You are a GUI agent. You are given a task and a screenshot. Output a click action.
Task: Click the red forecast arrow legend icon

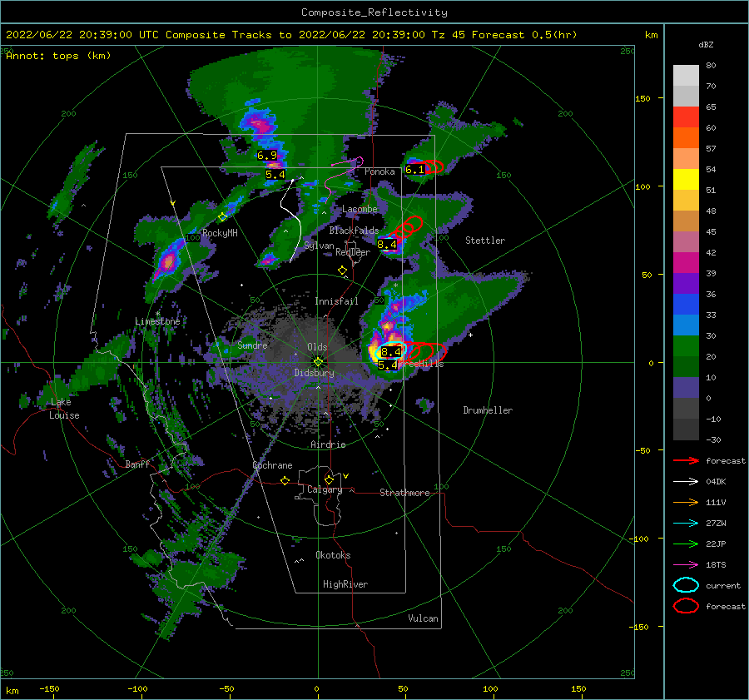tap(686, 460)
